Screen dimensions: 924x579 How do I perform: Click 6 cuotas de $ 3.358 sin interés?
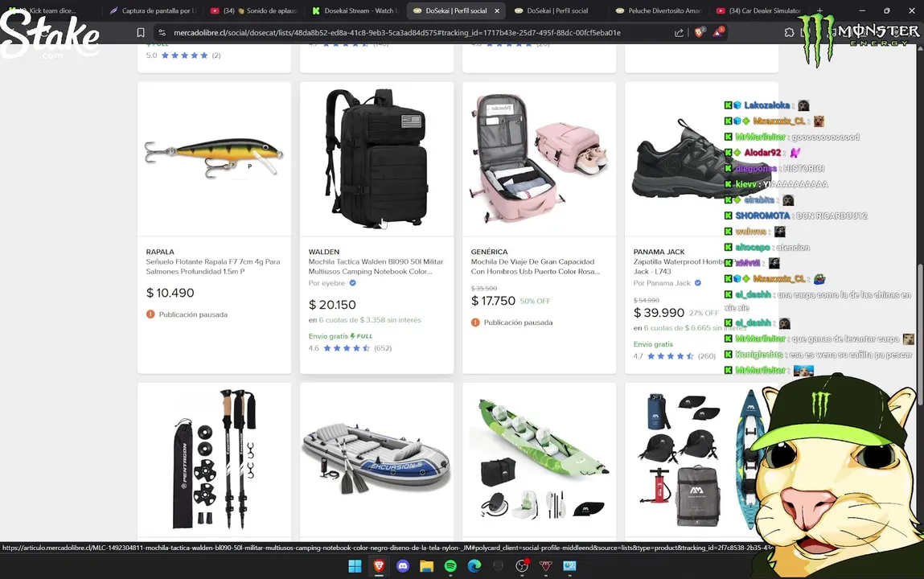pos(370,320)
